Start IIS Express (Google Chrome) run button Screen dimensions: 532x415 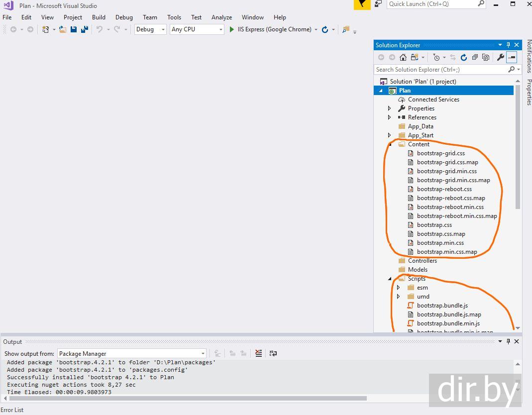tap(232, 29)
